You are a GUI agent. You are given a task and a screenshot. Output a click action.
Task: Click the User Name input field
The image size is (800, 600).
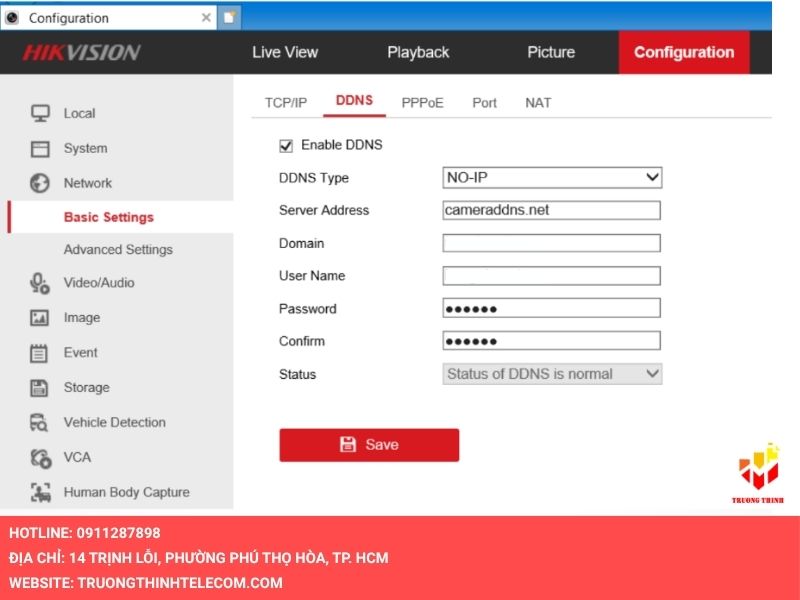pos(552,276)
